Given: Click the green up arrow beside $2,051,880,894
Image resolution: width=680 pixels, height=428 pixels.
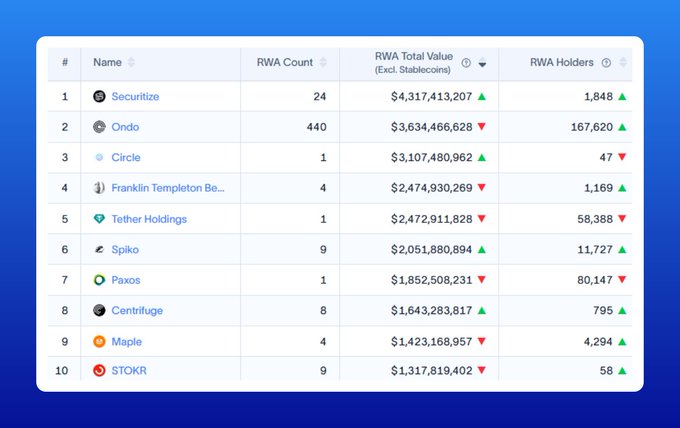Looking at the screenshot, I should point(482,249).
